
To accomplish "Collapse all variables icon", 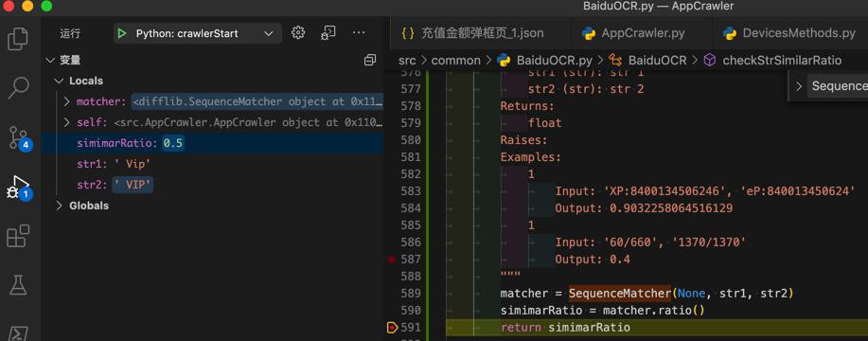I will tap(370, 60).
